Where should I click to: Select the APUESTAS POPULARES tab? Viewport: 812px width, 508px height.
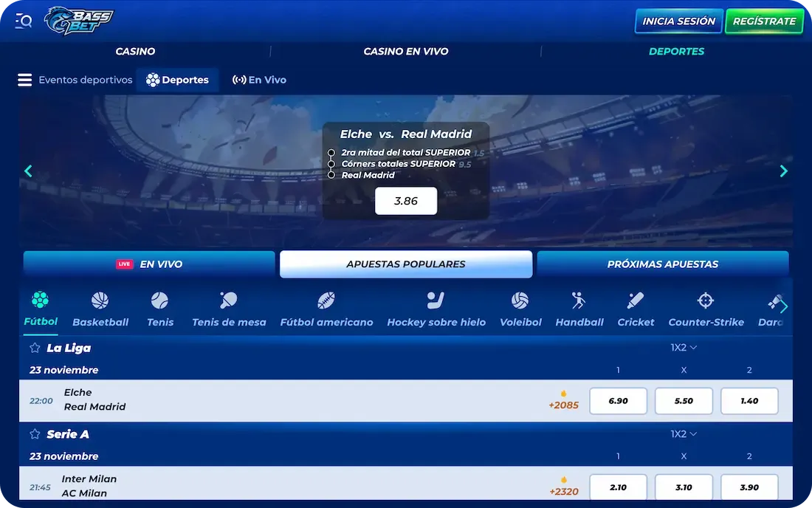[406, 264]
